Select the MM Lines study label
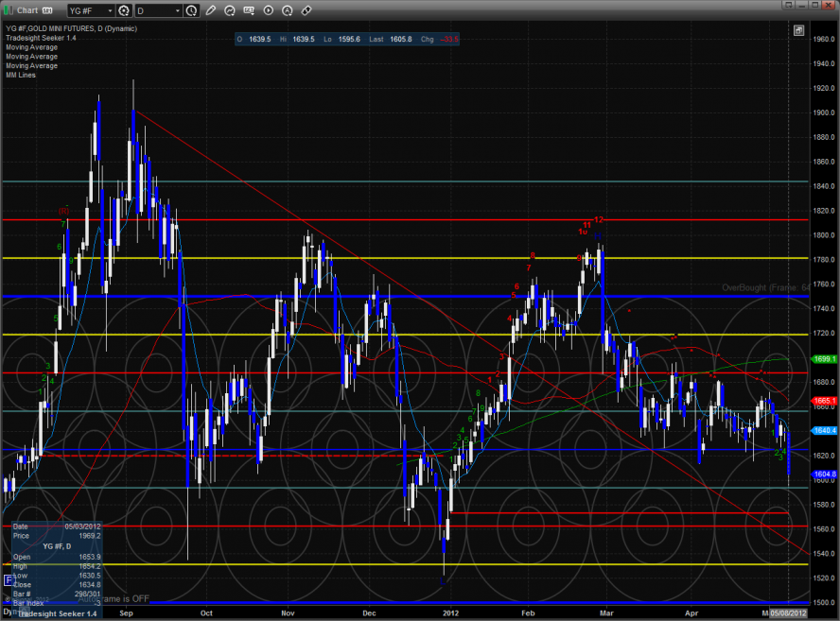Image resolution: width=840 pixels, height=621 pixels. click(21, 75)
